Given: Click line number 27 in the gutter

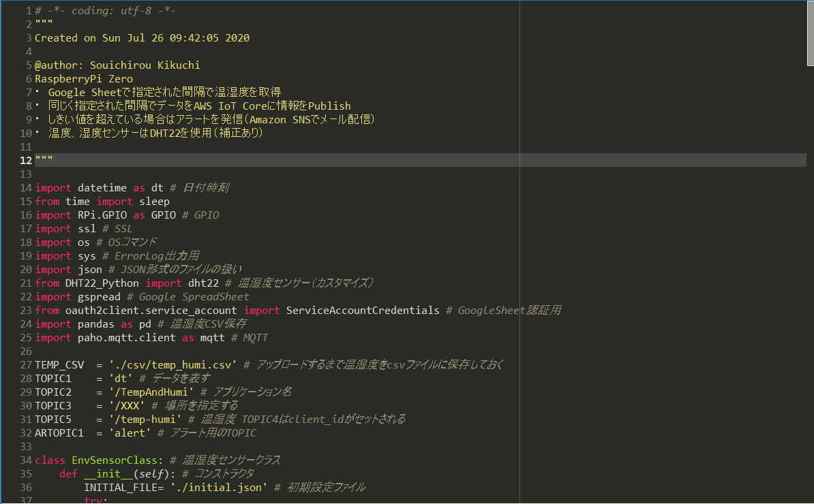Looking at the screenshot, I should click(26, 364).
